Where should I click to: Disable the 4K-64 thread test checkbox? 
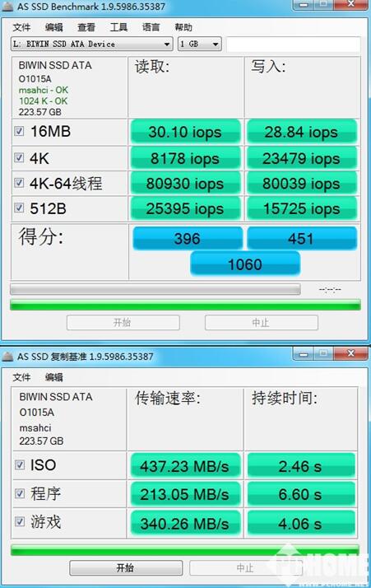tap(19, 183)
